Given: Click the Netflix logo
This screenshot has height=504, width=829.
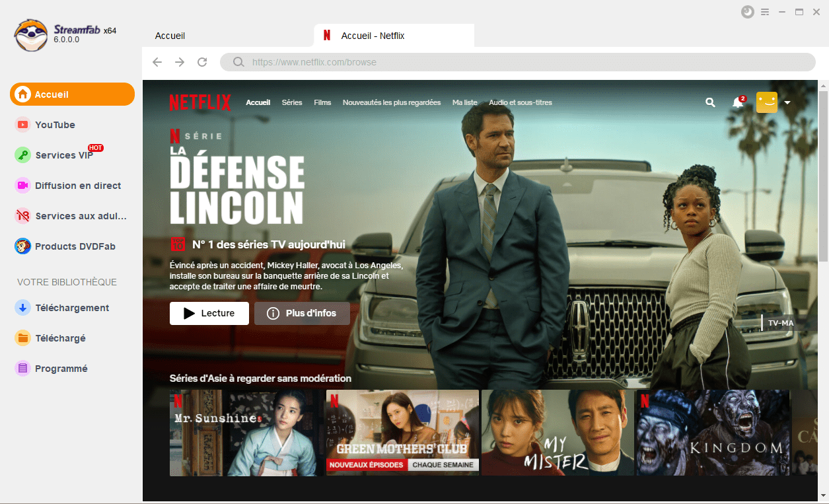Looking at the screenshot, I should point(200,102).
